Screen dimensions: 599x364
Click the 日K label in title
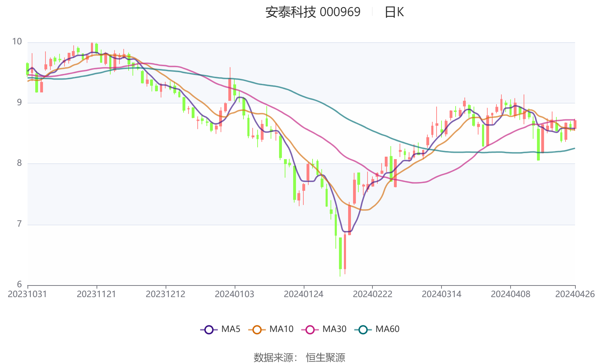pyautogui.click(x=394, y=12)
